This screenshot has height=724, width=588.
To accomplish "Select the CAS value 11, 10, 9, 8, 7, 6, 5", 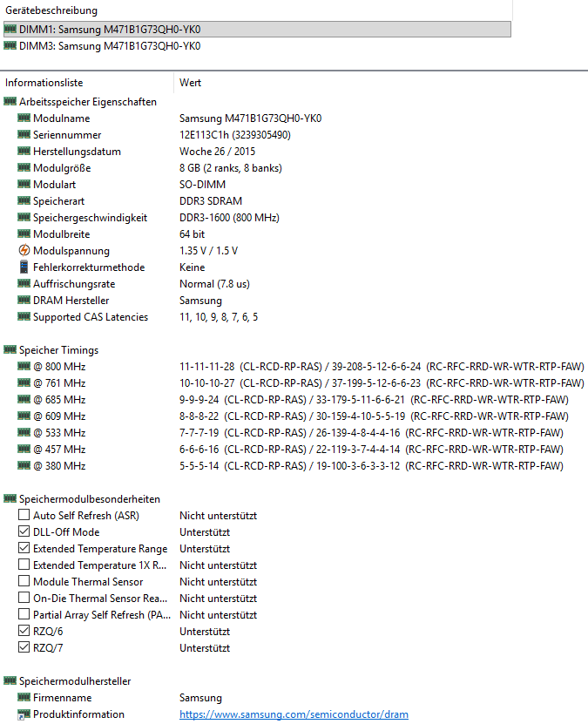I will tap(219, 317).
